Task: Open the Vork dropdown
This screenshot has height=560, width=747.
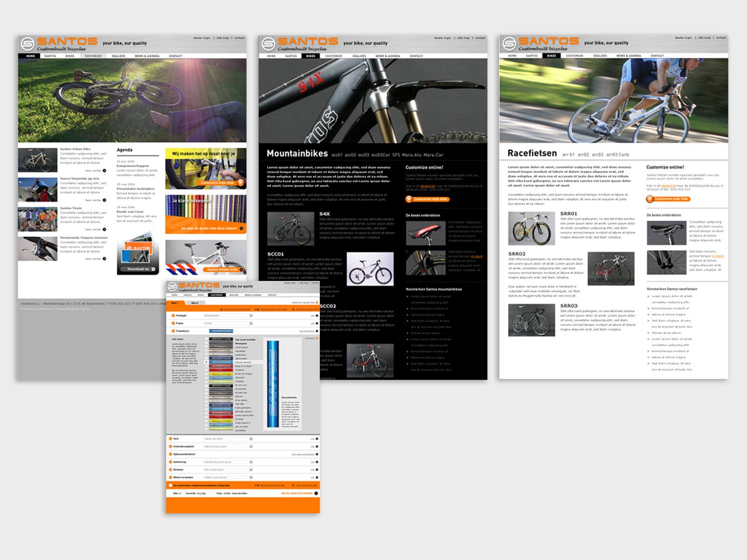Action: click(x=228, y=439)
